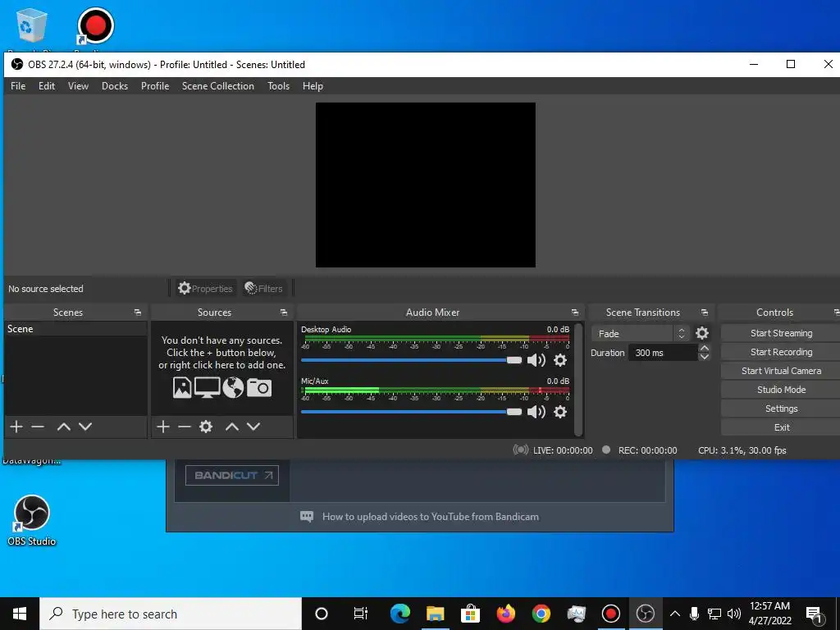Remove selected scene with minus icon
The image size is (840, 630).
point(38,427)
